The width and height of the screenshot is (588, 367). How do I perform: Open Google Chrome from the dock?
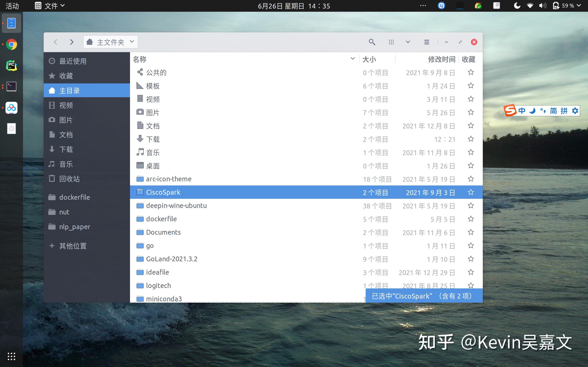tap(11, 44)
